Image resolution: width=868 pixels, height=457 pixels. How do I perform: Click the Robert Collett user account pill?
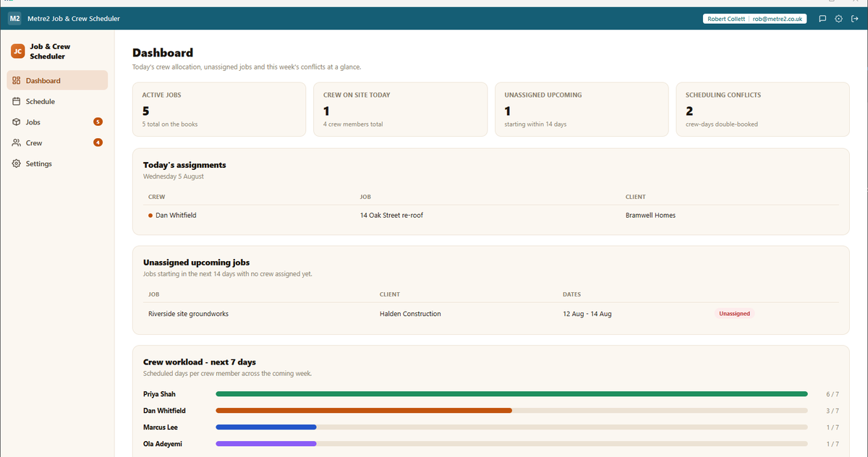754,19
